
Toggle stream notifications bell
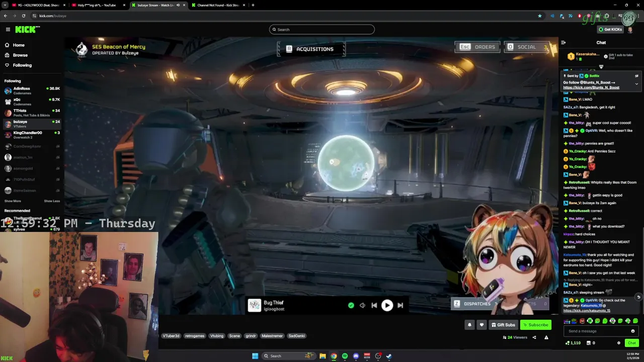click(x=469, y=325)
